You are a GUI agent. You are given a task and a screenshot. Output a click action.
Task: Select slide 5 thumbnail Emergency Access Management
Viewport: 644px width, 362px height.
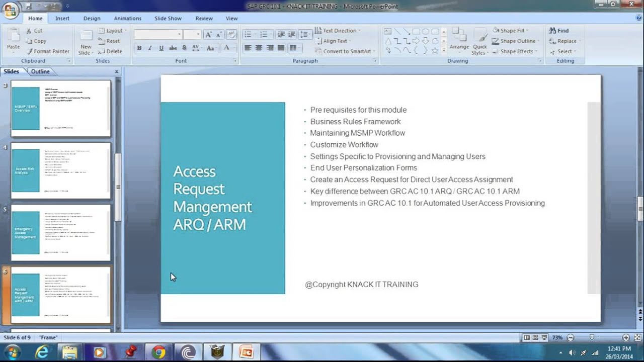click(61, 233)
